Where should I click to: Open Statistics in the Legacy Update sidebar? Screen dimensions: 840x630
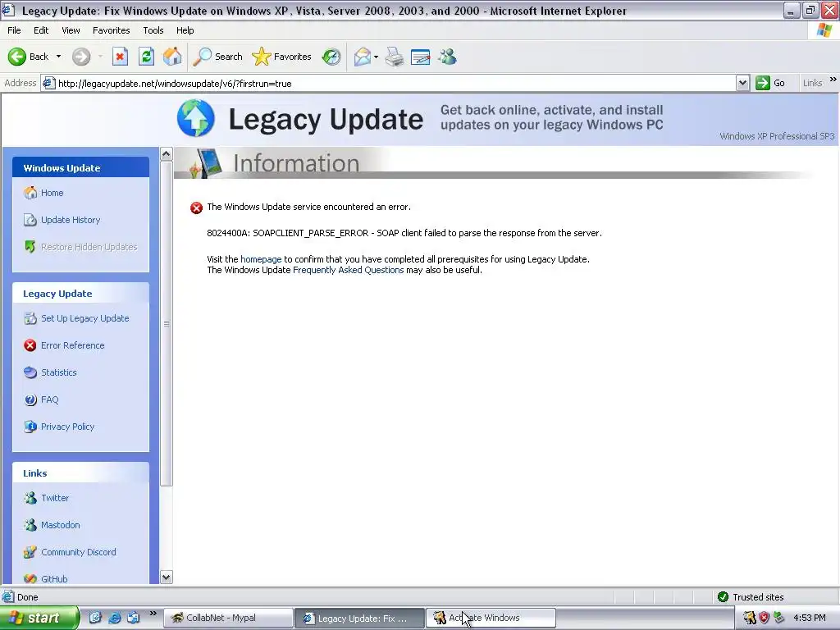coord(59,372)
